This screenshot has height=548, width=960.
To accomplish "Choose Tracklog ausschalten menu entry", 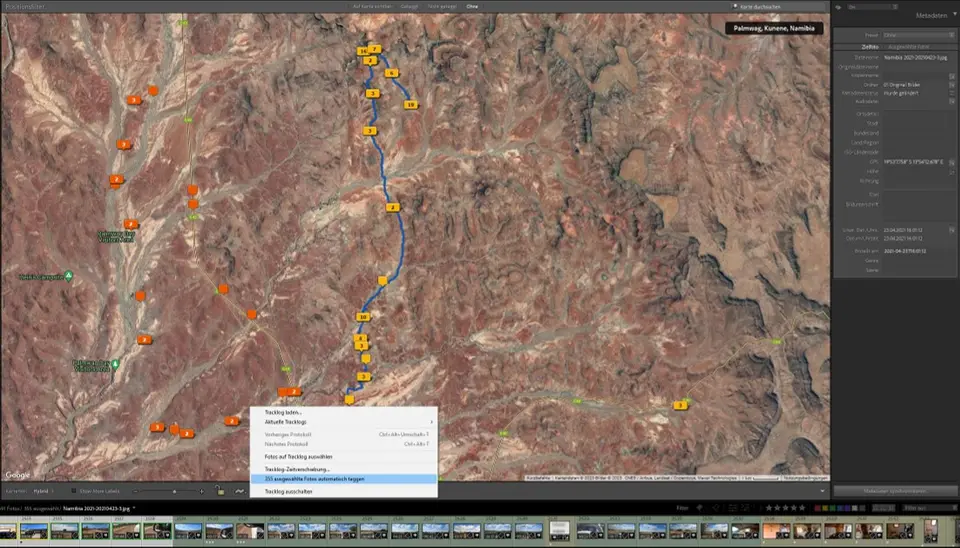I will (288, 491).
